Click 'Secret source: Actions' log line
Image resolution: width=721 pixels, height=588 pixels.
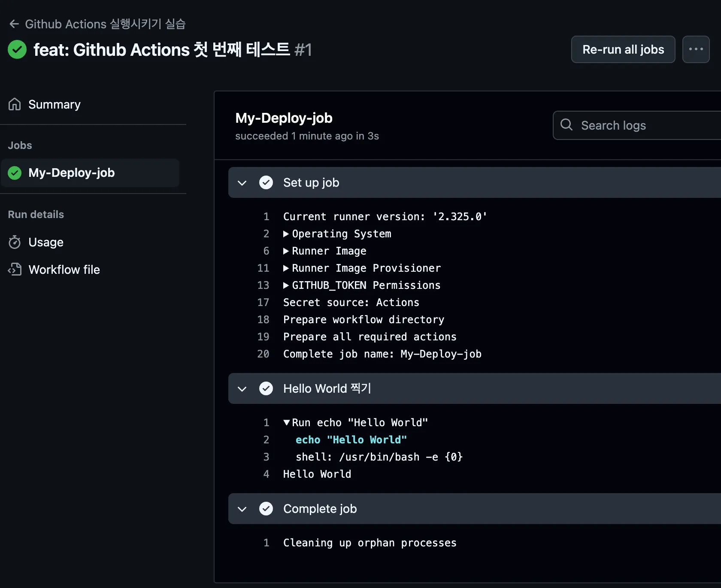point(351,303)
